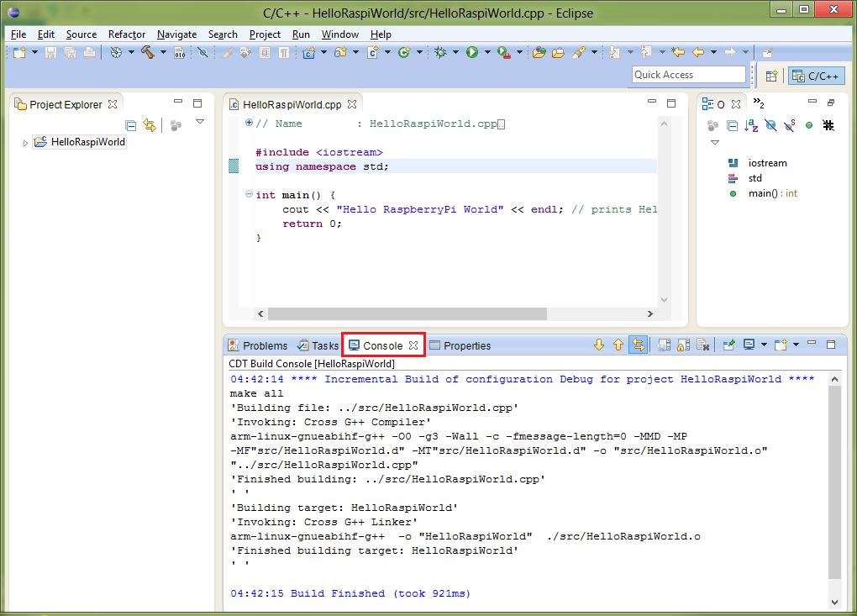Select iostream in the Outline
Image resolution: width=857 pixels, height=616 pixels.
coord(767,163)
